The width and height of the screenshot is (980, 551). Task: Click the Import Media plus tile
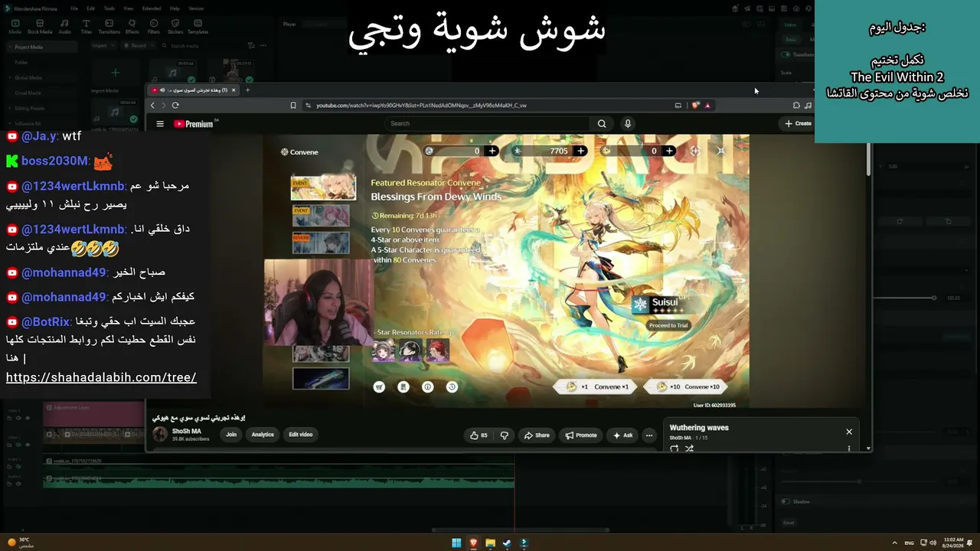tap(115, 73)
